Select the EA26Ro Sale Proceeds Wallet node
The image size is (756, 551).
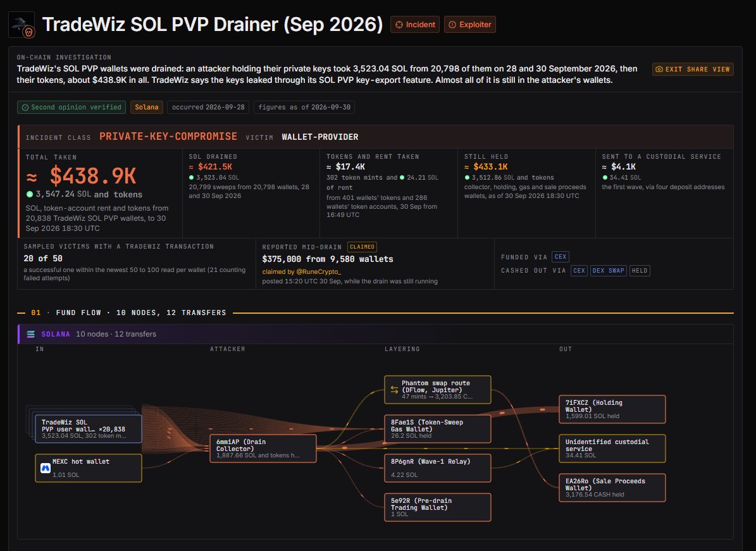612,488
